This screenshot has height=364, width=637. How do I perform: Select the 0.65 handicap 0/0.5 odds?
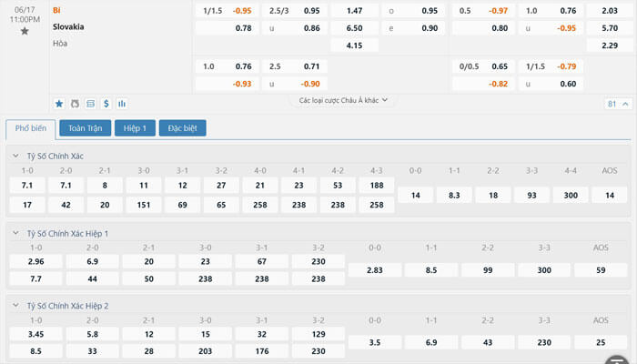(x=483, y=66)
